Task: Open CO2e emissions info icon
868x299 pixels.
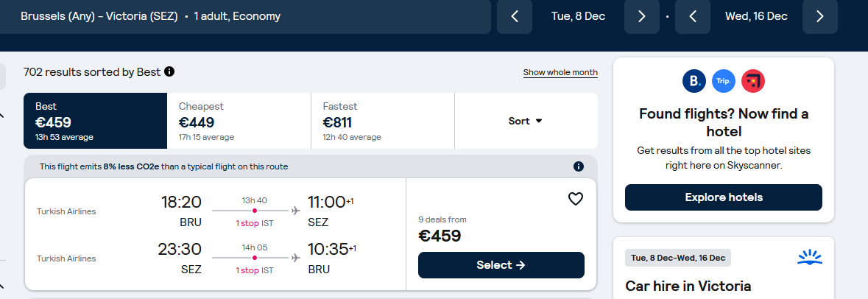Action: coord(579,166)
